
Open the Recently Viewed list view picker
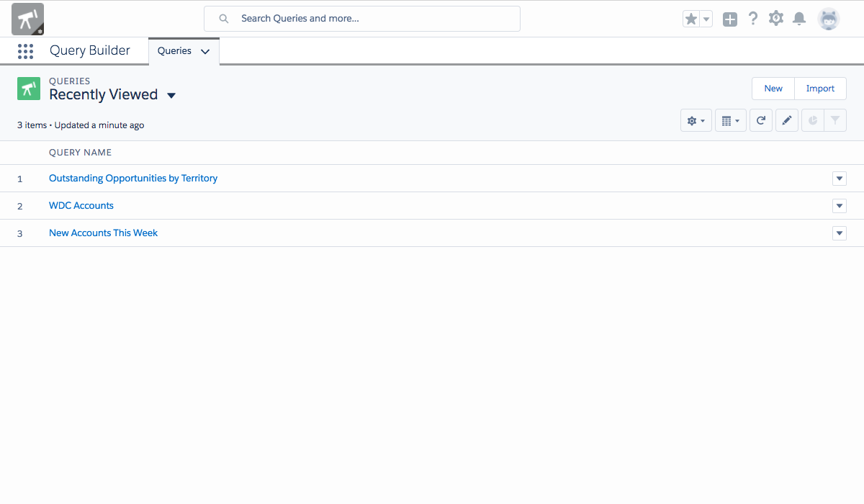click(x=171, y=95)
